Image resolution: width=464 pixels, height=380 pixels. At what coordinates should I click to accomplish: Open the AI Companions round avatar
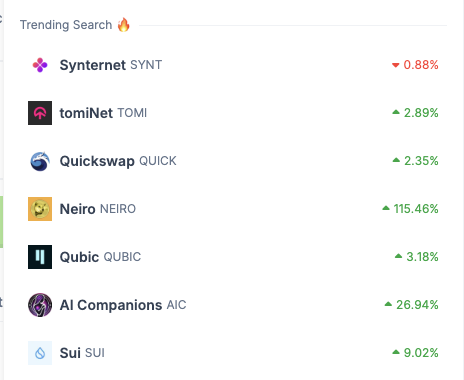pos(40,305)
